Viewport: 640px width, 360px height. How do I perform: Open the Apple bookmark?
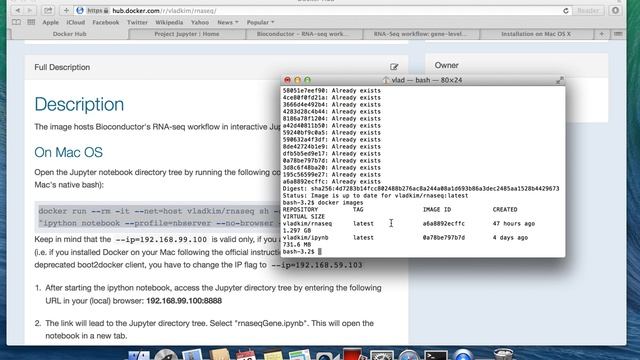tap(51, 22)
